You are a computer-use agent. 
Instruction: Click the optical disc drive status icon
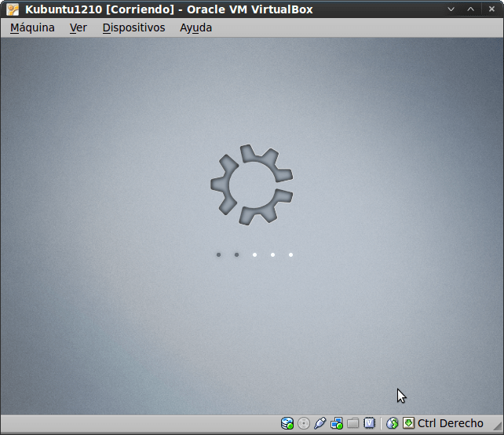pos(304,423)
